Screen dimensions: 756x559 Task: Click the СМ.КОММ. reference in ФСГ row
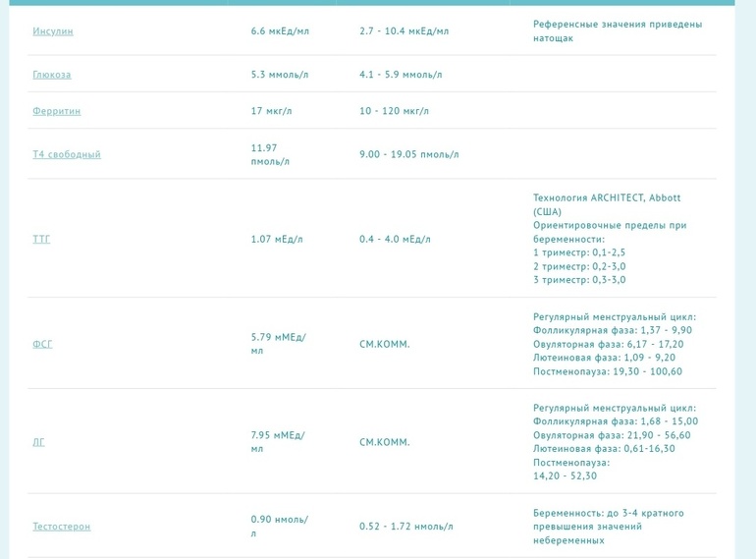[385, 345]
